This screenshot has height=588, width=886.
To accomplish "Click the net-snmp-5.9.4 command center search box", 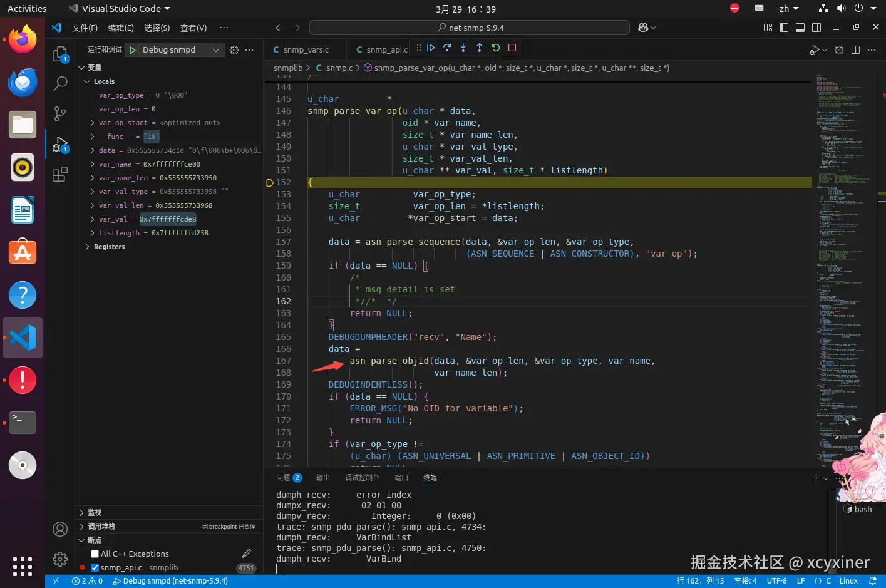I will coord(470,28).
